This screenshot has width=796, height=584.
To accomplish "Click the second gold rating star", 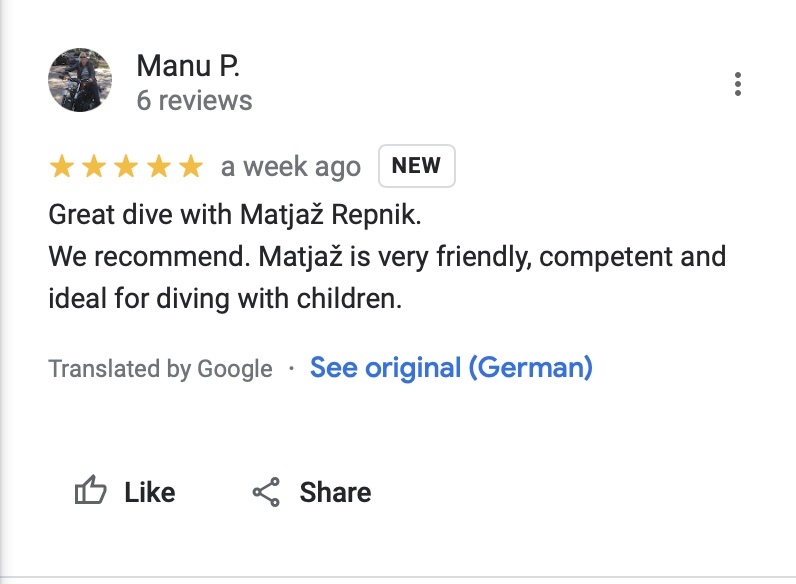I will 93,167.
